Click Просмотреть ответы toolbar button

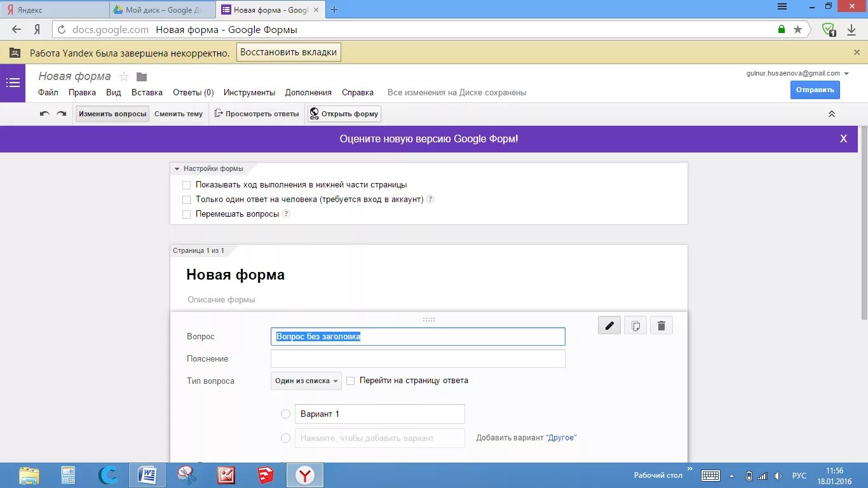pyautogui.click(x=256, y=114)
